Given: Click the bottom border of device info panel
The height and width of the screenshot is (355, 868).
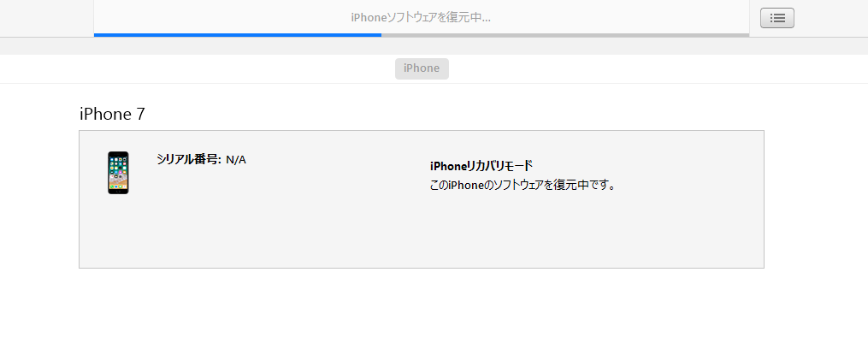Looking at the screenshot, I should (422, 268).
